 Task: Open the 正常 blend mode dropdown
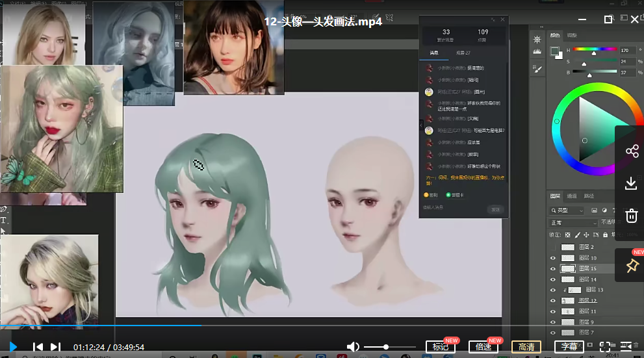pyautogui.click(x=573, y=222)
